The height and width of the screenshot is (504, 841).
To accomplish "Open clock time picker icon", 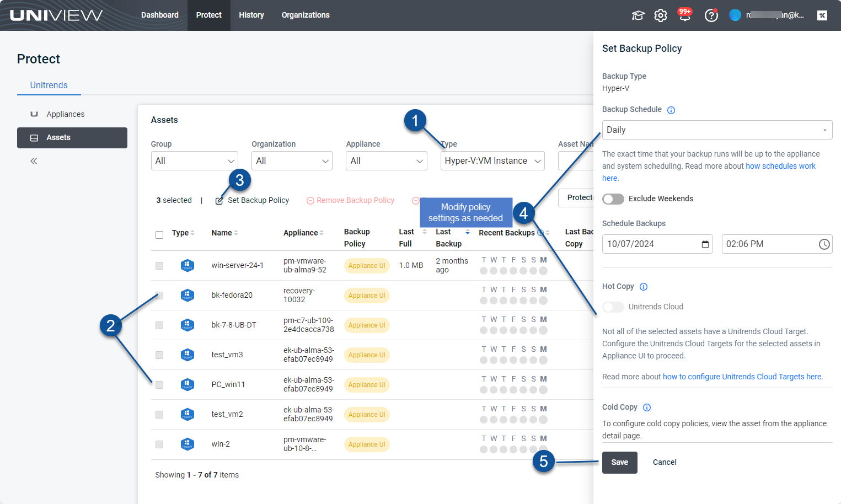I will tap(824, 244).
